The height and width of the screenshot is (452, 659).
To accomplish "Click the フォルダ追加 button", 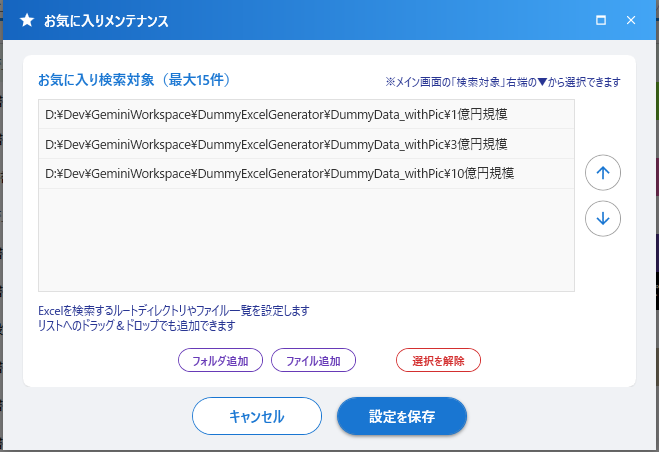I will pos(220,360).
